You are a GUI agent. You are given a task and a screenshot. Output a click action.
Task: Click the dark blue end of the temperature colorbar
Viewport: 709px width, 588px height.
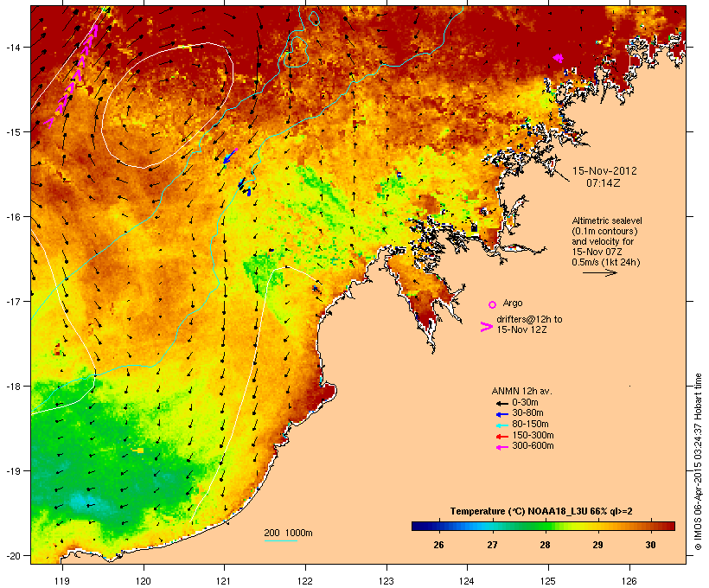tap(418, 526)
